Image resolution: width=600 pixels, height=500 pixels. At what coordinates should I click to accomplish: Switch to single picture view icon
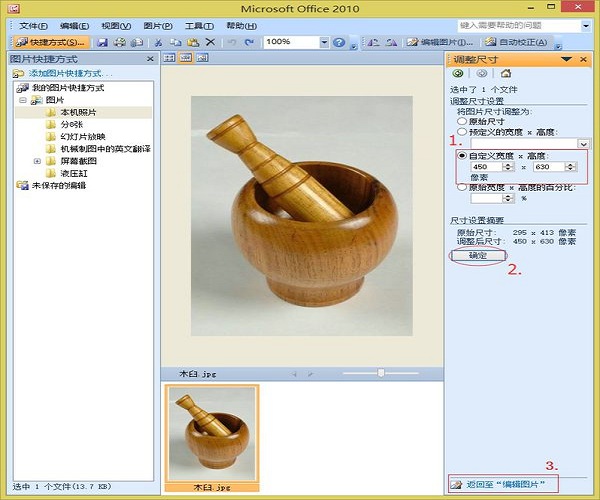pos(200,59)
